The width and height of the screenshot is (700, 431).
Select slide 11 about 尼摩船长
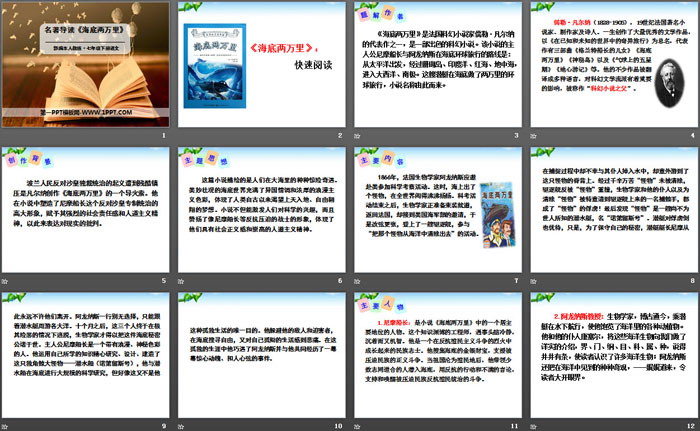438,355
